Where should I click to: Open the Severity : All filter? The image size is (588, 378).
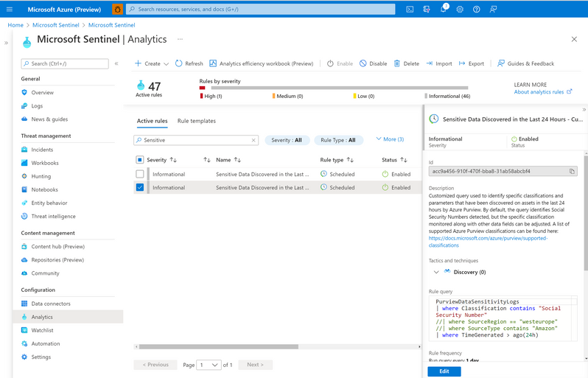coord(287,140)
